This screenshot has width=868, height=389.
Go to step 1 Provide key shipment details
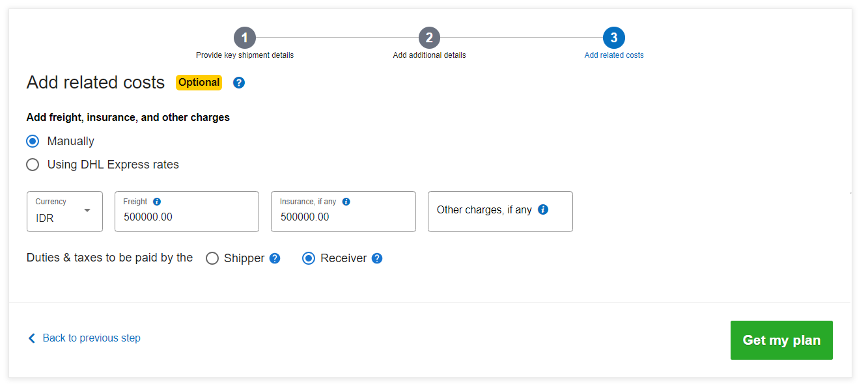(x=245, y=38)
